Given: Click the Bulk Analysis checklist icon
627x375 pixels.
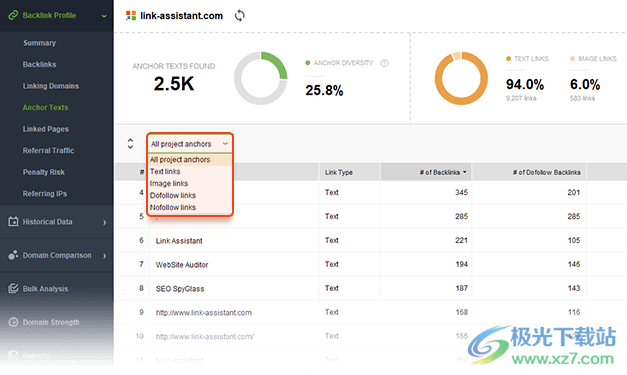Looking at the screenshot, I should [13, 288].
